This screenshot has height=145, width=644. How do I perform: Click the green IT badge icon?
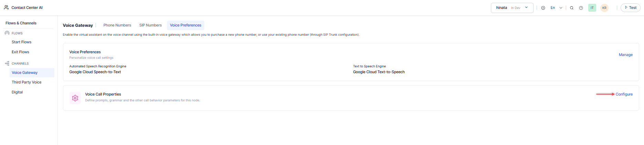pyautogui.click(x=592, y=8)
